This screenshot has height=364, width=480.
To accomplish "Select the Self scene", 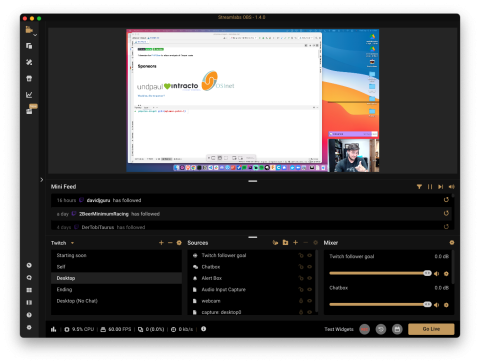I will coord(116,267).
